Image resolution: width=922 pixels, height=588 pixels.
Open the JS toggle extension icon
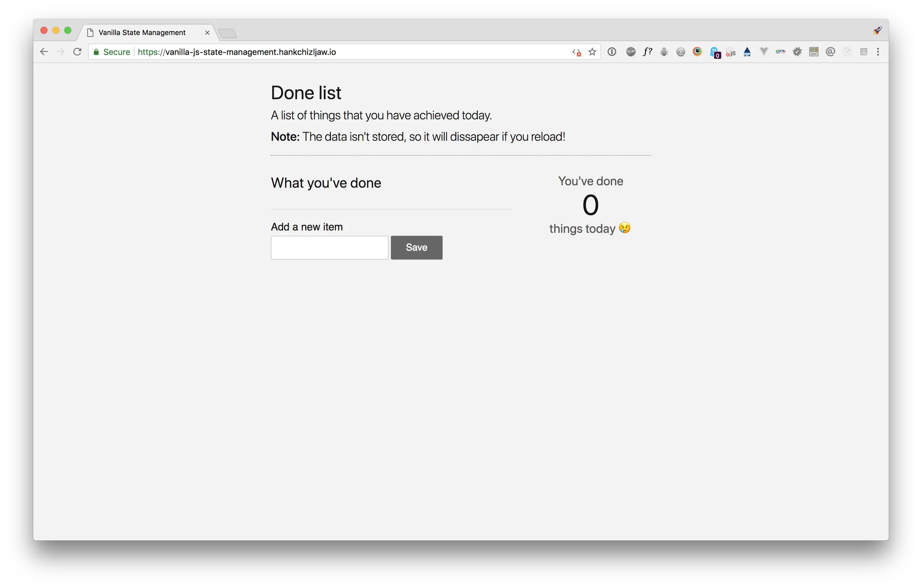(731, 52)
